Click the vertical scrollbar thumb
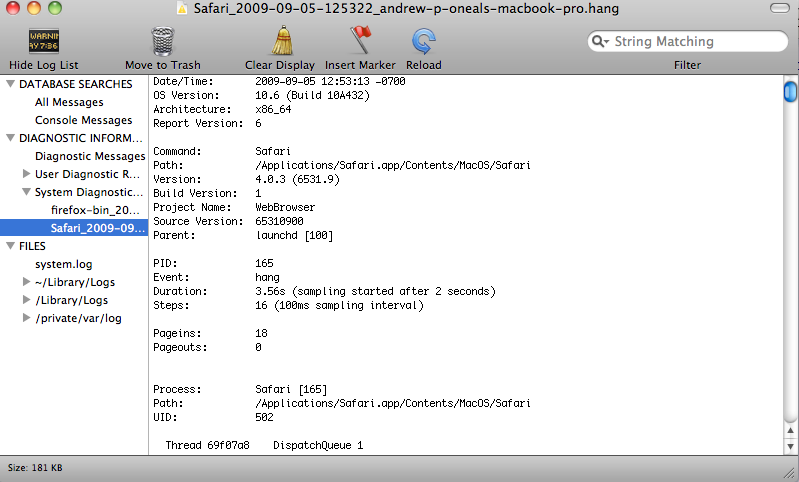This screenshot has width=799, height=482. click(790, 92)
